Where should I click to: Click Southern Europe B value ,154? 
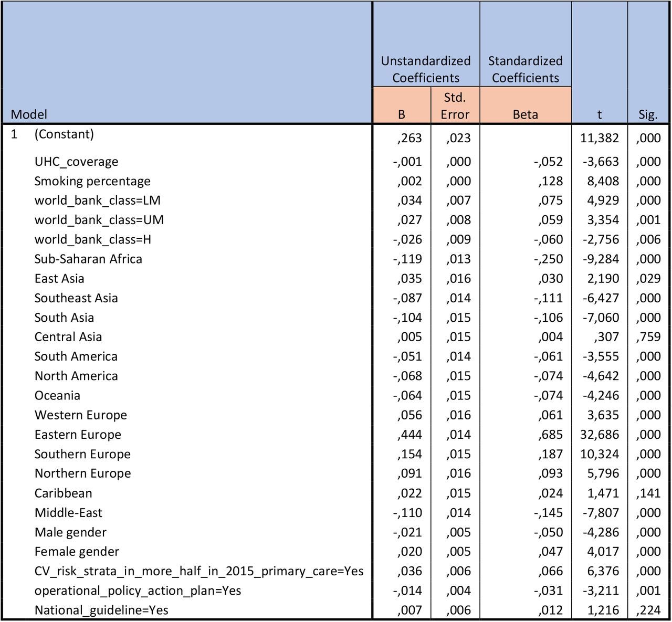(409, 454)
